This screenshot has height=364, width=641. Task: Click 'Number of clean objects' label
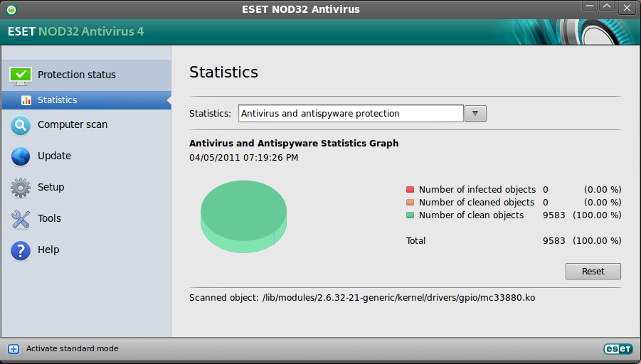tap(471, 215)
